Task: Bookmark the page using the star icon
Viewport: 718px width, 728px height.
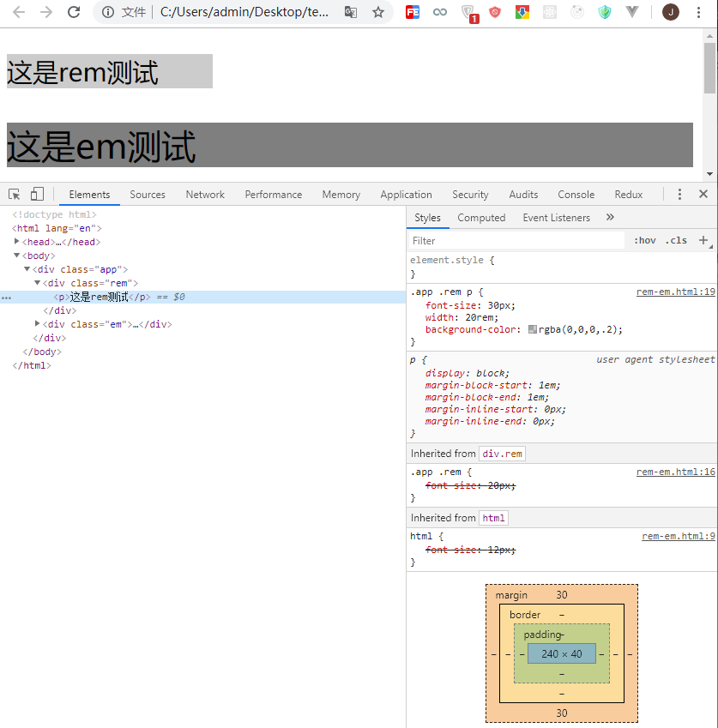Action: pos(377,12)
